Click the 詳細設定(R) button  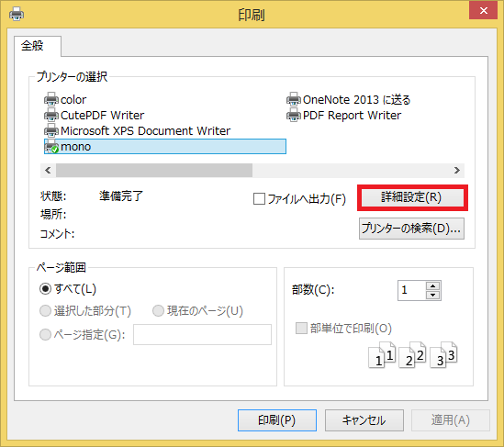[x=412, y=197]
